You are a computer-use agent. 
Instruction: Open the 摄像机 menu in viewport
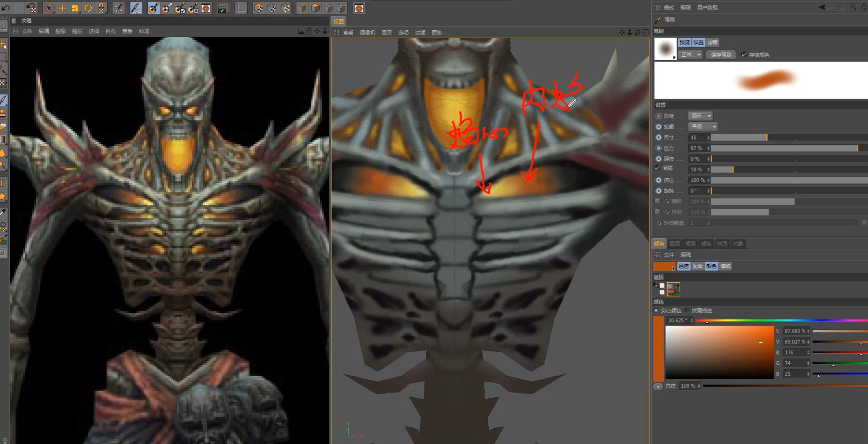[x=367, y=33]
